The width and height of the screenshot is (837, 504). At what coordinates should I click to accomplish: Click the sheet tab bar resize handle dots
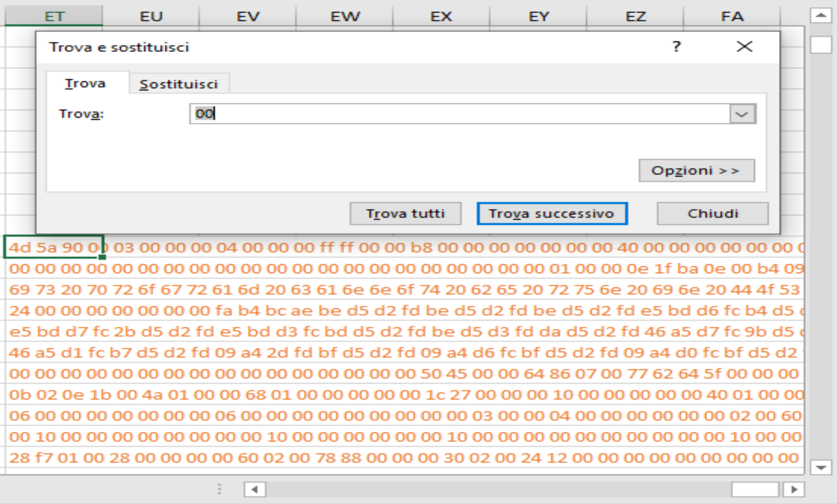219,489
